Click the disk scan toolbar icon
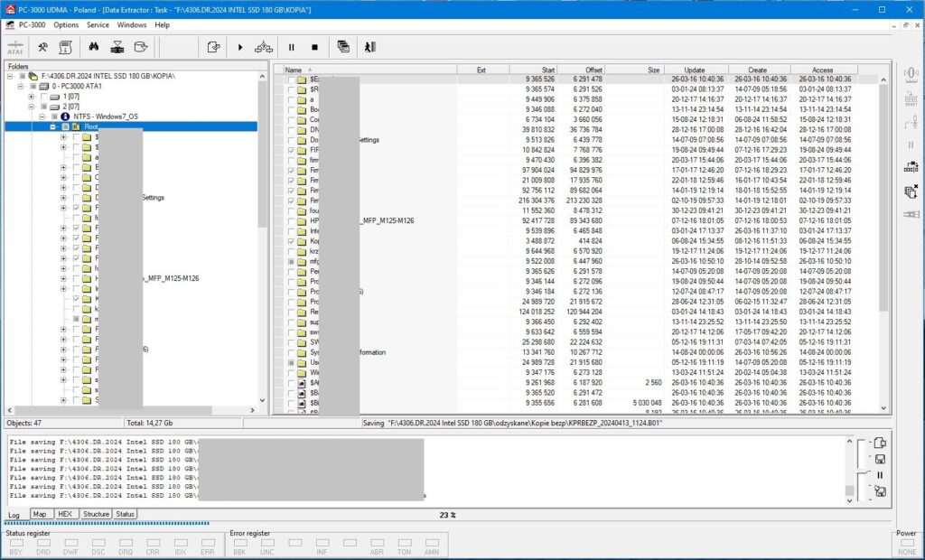 click(x=117, y=47)
